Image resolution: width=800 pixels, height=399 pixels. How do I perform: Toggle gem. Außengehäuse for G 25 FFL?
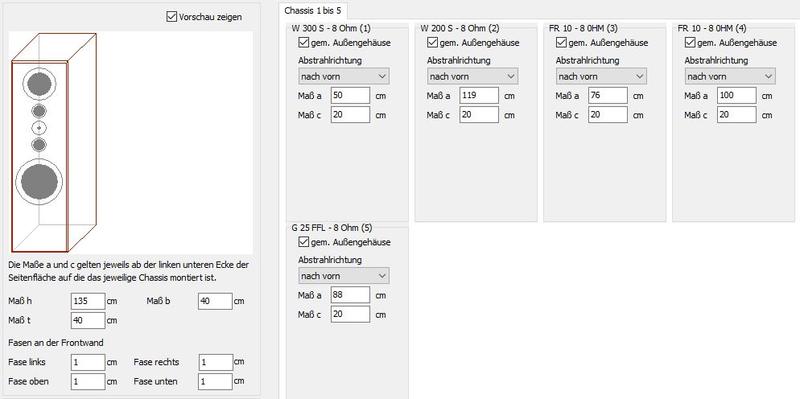(x=304, y=242)
